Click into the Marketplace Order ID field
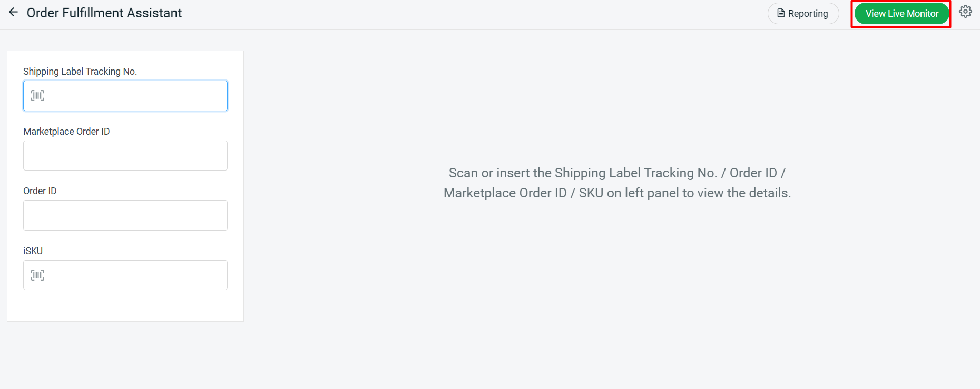Image resolution: width=980 pixels, height=389 pixels. (125, 156)
